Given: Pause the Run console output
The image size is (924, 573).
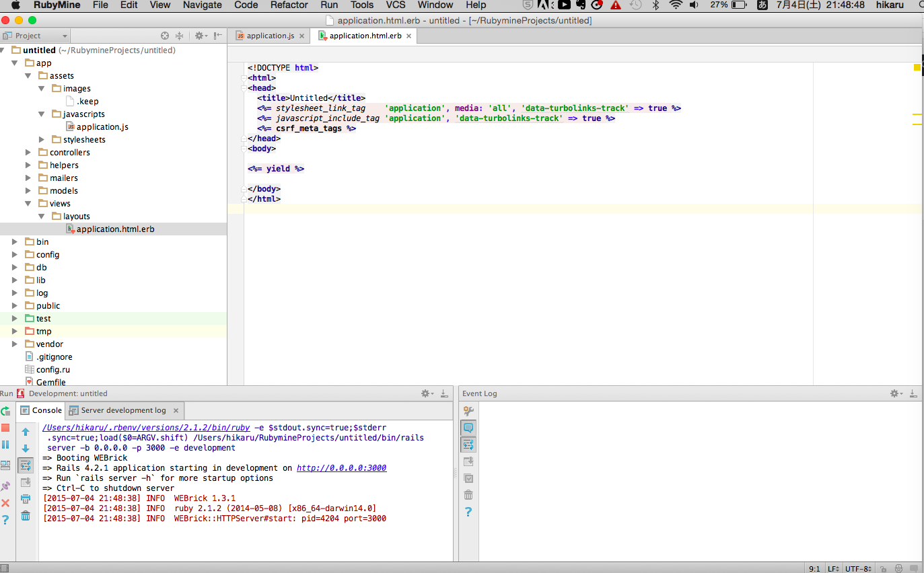Looking at the screenshot, I should (5, 445).
